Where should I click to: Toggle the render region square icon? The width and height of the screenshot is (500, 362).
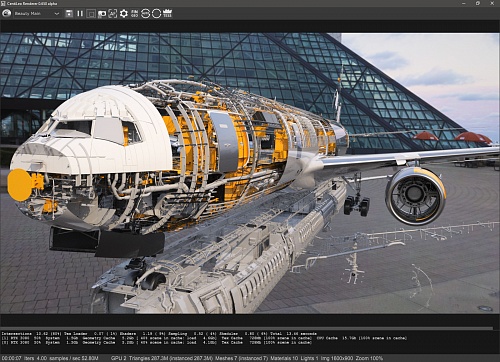coord(91,14)
